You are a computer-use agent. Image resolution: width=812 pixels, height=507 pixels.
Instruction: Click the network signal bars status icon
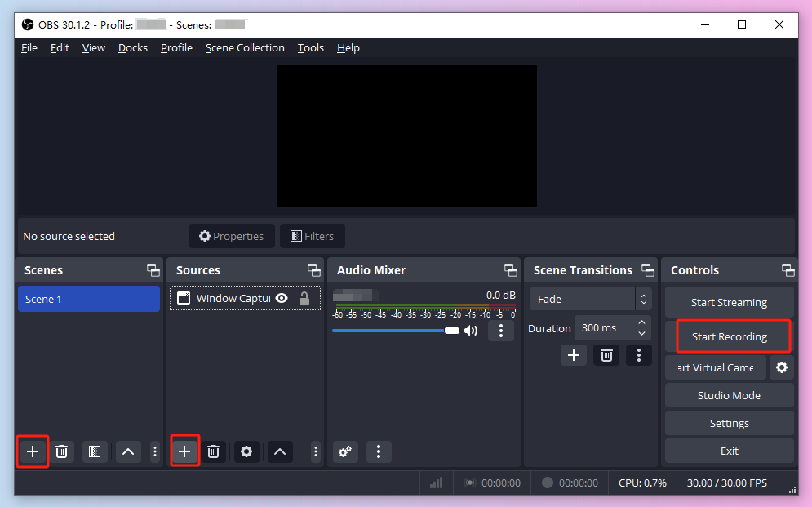[436, 483]
